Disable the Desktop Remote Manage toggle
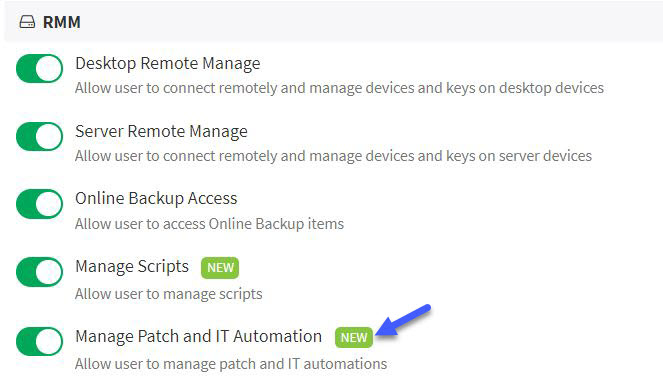Image resolution: width=663 pixels, height=389 pixels. click(39, 68)
